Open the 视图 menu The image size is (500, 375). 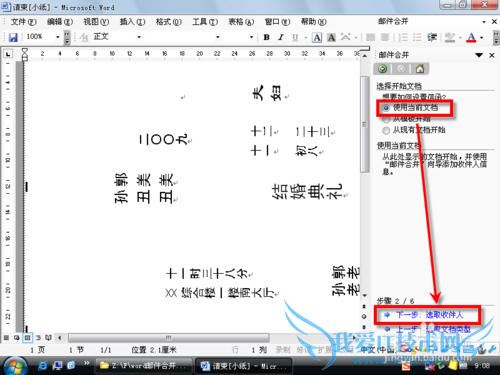[x=96, y=22]
